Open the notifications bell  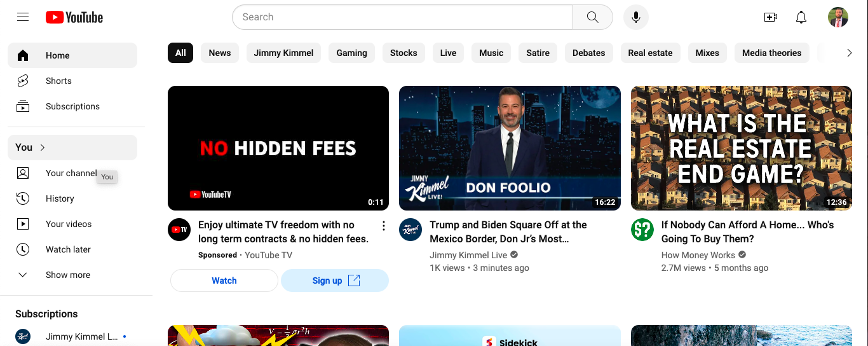coord(801,17)
